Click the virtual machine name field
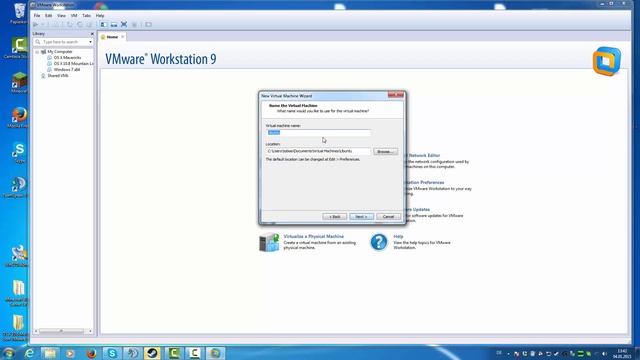Viewport: 640px width, 360px height. 318,133
